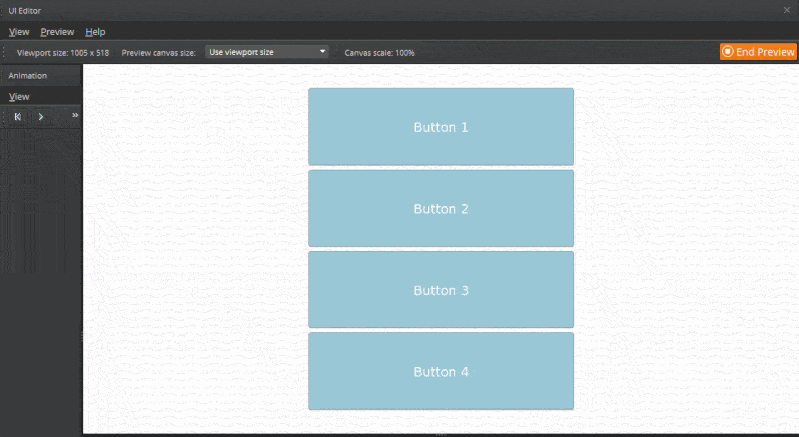Viewport: 799px width, 437px height.
Task: Click the Canvas scale readout
Action: click(x=379, y=52)
